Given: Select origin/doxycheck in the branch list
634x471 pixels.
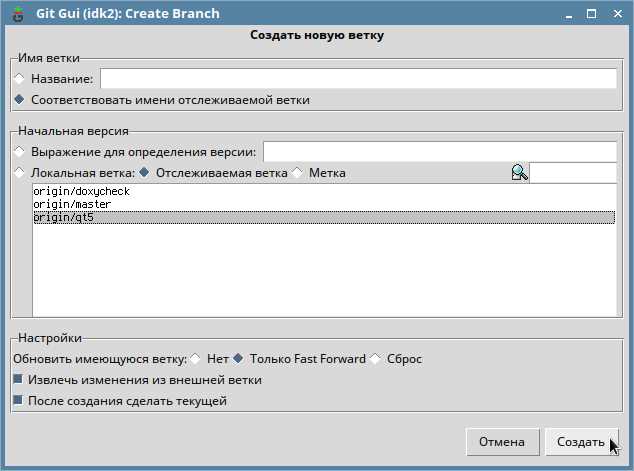Looking at the screenshot, I should click(x=324, y=191).
